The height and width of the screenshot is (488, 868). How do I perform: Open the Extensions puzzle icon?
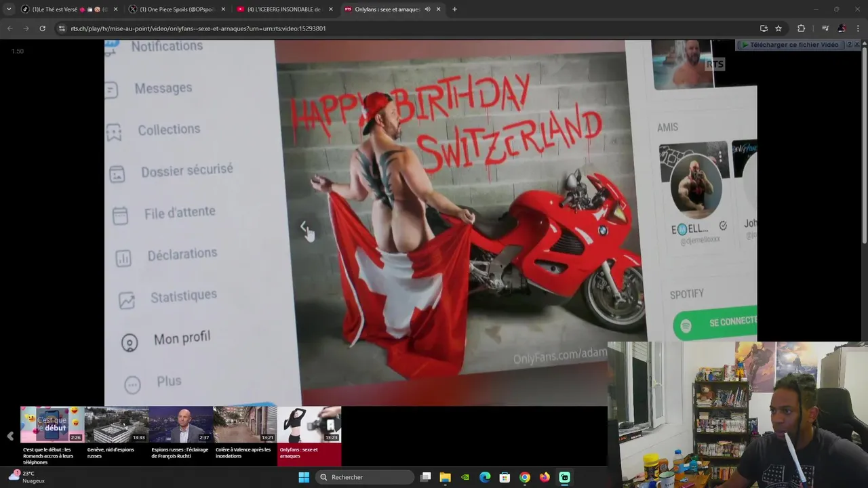coord(801,28)
